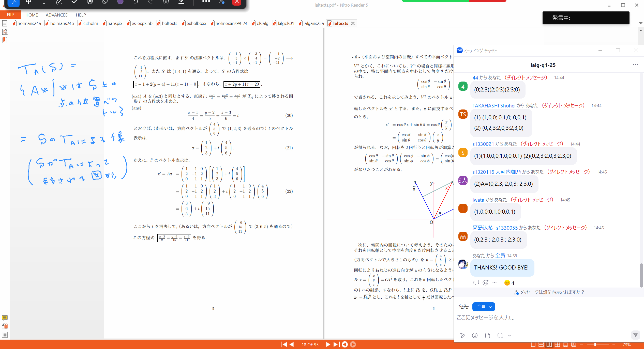This screenshot has width=644, height=349.
Task: Select facing pages view mode
Action: (549, 345)
